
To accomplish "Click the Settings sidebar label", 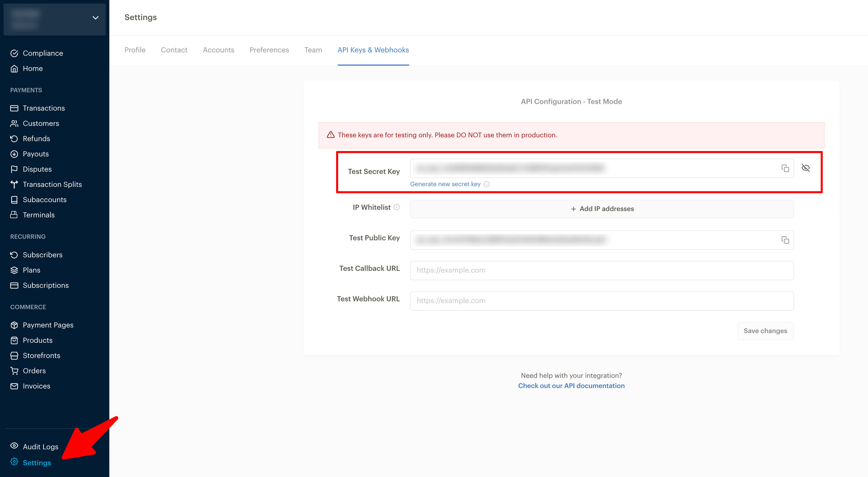I will [x=37, y=463].
